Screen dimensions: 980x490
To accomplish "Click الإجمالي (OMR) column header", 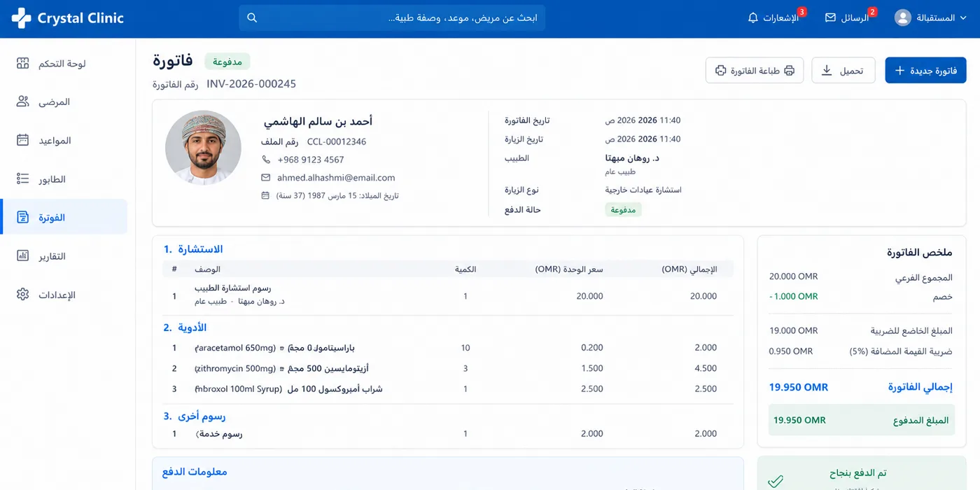I will (689, 269).
